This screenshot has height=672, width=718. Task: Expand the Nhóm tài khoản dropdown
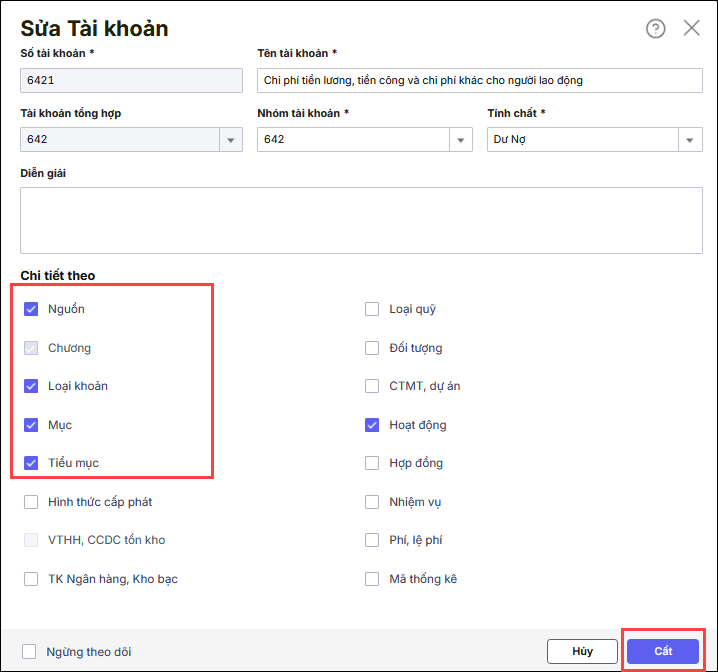point(461,139)
